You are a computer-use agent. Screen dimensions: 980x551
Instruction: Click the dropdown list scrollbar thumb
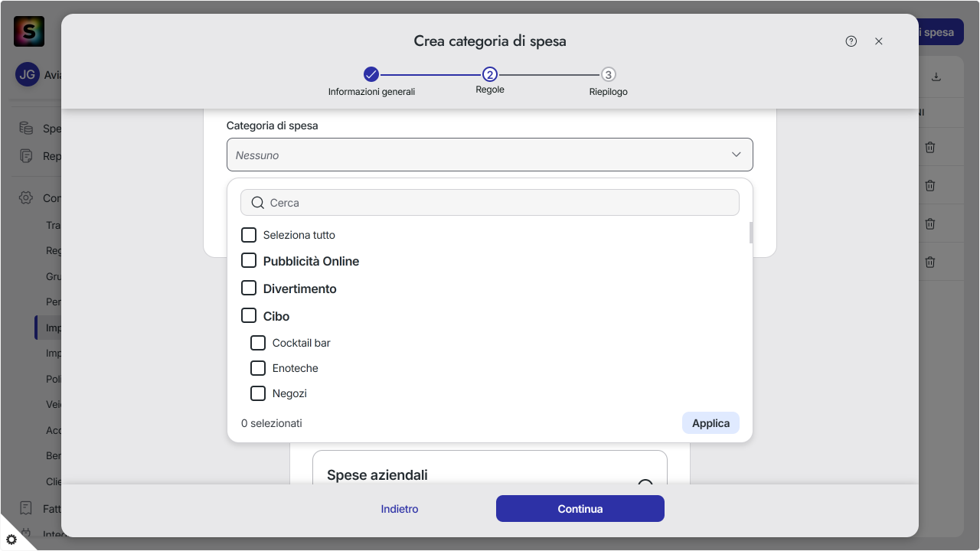[751, 233]
